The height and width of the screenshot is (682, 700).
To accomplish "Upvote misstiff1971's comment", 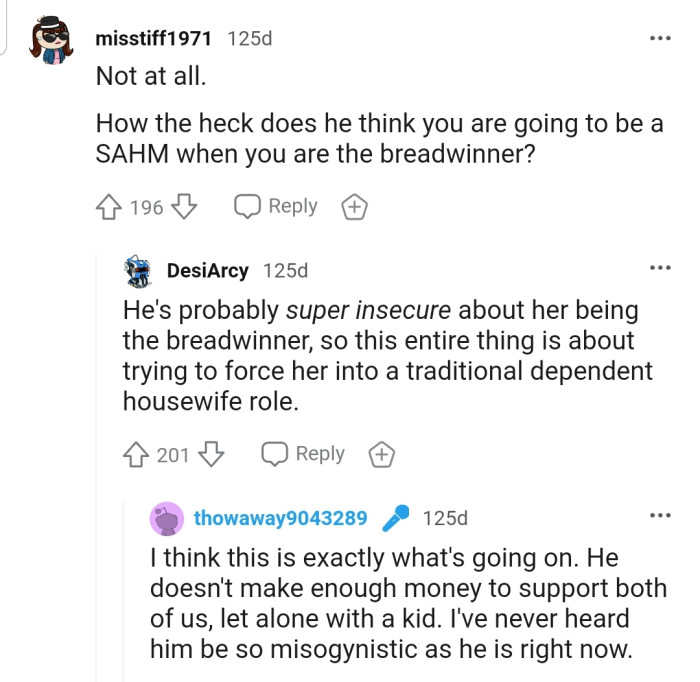I will (x=109, y=207).
